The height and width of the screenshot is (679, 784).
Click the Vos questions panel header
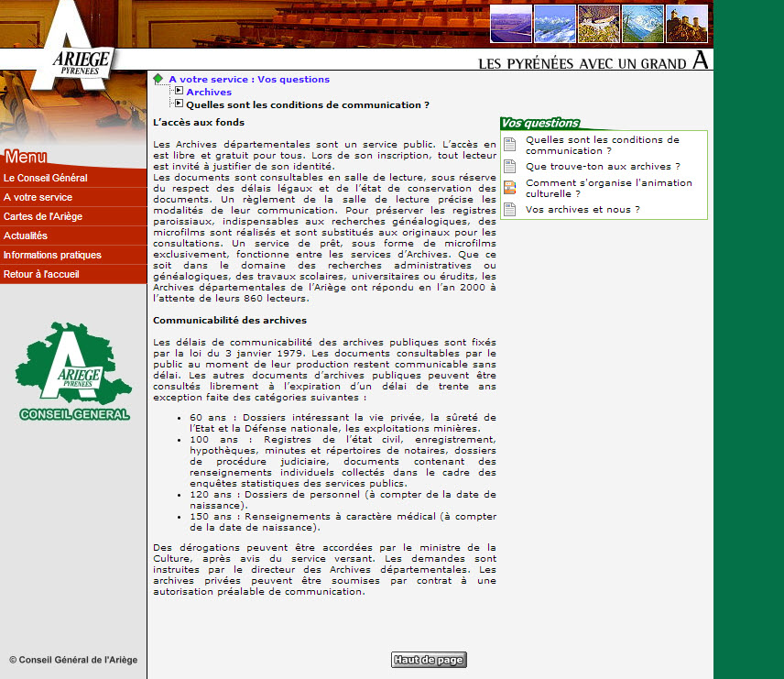coord(540,123)
